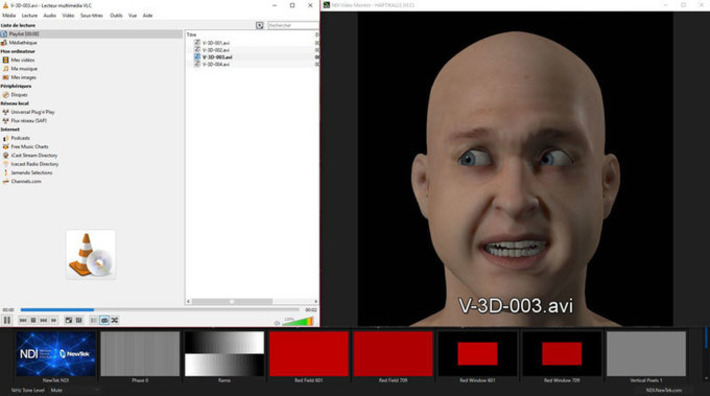Viewport: 710px width, 396px height.
Task: Click on the VLC seek progress bar
Action: (159, 310)
